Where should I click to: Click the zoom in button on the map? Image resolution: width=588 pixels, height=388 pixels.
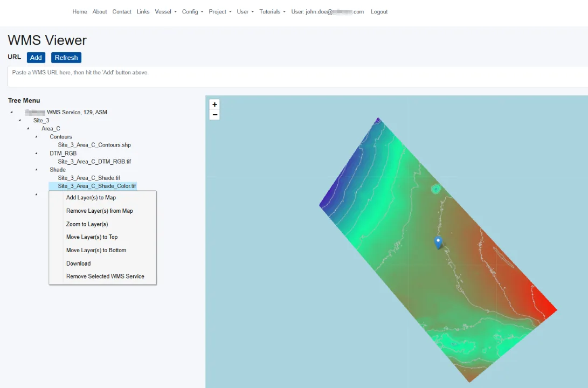pyautogui.click(x=214, y=104)
